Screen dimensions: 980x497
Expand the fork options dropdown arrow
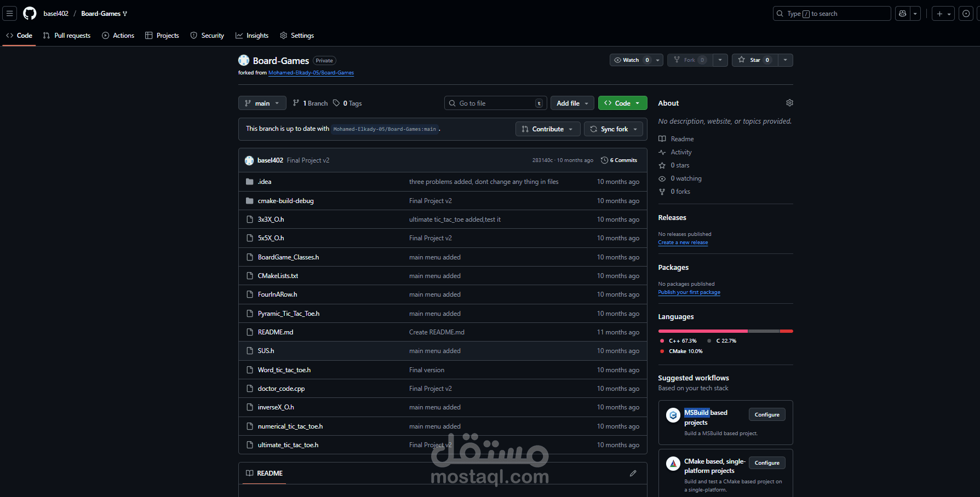click(x=720, y=60)
